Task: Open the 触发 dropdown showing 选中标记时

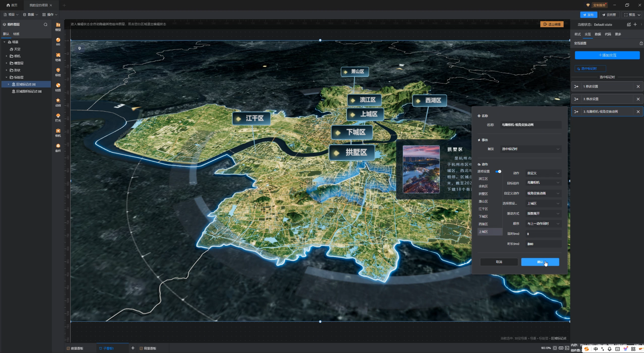Action: [531, 149]
